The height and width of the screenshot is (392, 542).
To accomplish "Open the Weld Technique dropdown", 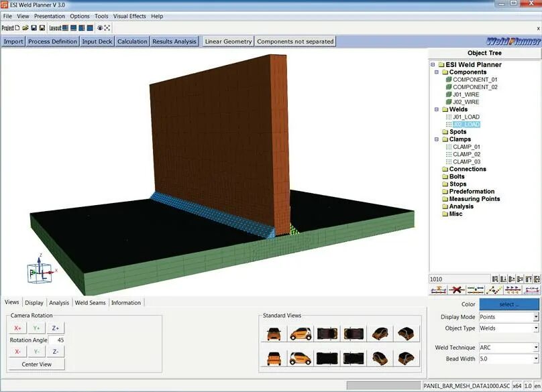I will [536, 348].
